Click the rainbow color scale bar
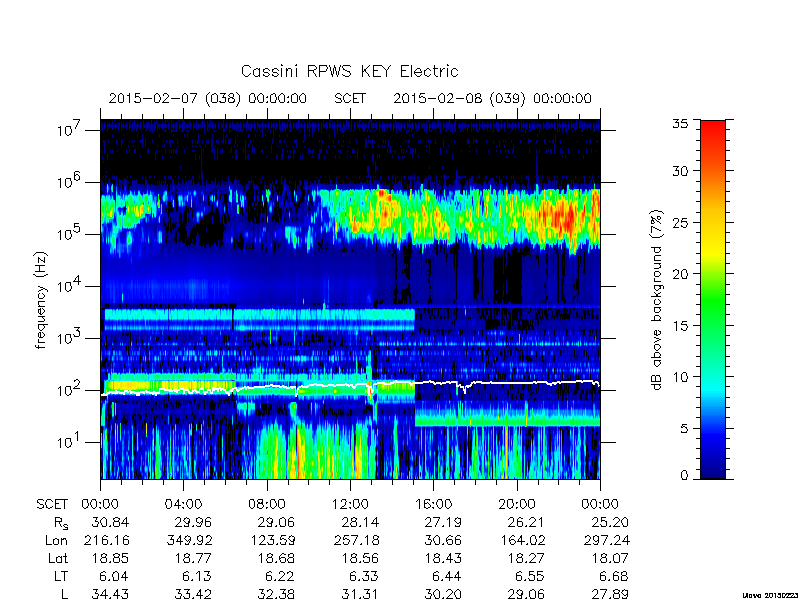This screenshot has height=600, width=800. (713, 299)
